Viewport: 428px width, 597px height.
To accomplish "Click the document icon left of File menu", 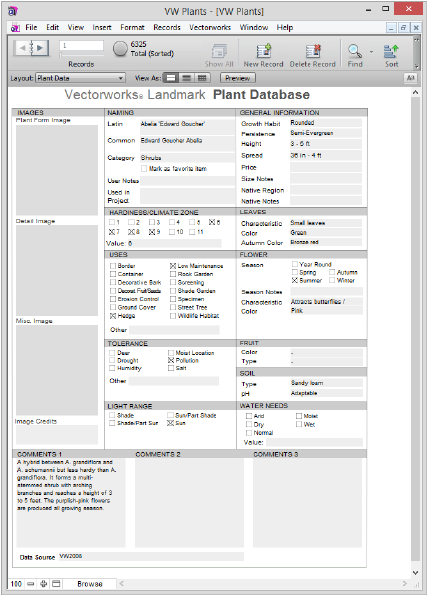I will click(15, 28).
